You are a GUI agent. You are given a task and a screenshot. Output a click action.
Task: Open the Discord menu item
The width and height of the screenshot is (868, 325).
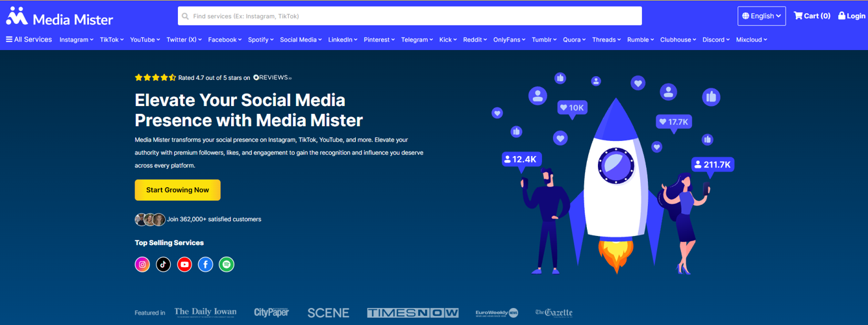coord(717,40)
